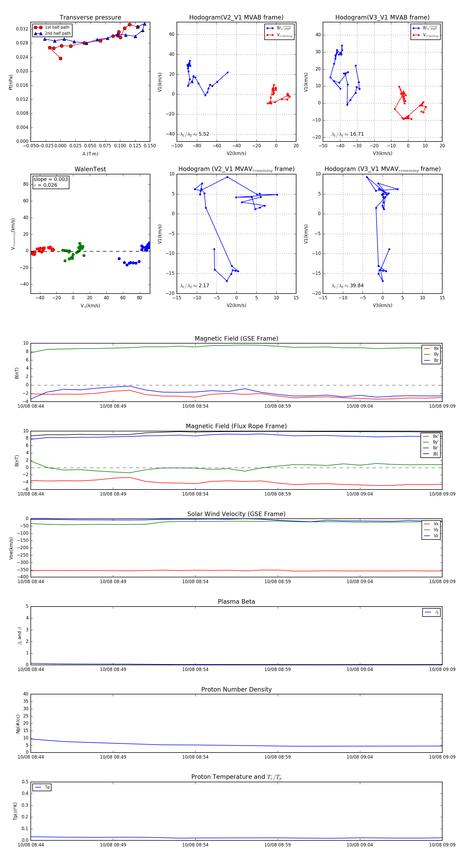Image resolution: width=473 pixels, height=868 pixels.
Task: Click the 'Transverse pressure' plot title
Action: 90,18
